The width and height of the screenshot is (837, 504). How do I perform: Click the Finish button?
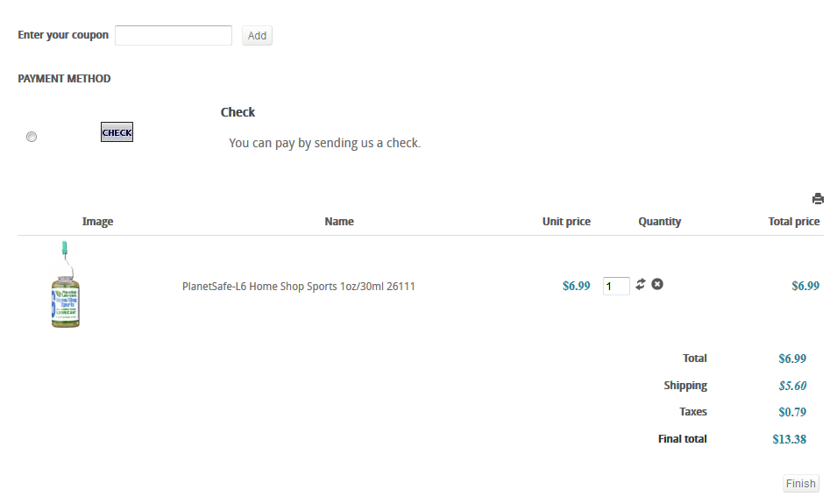click(x=801, y=483)
